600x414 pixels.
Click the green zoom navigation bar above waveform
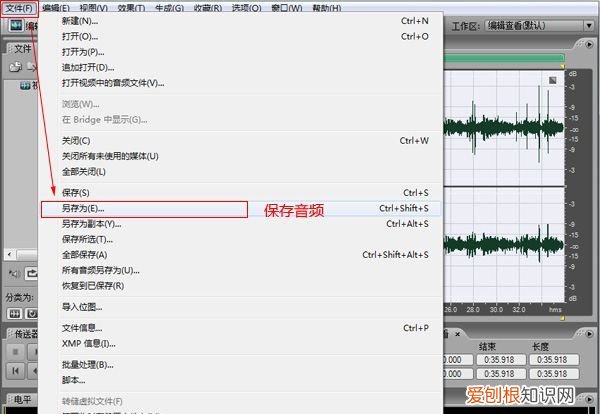pyautogui.click(x=504, y=58)
